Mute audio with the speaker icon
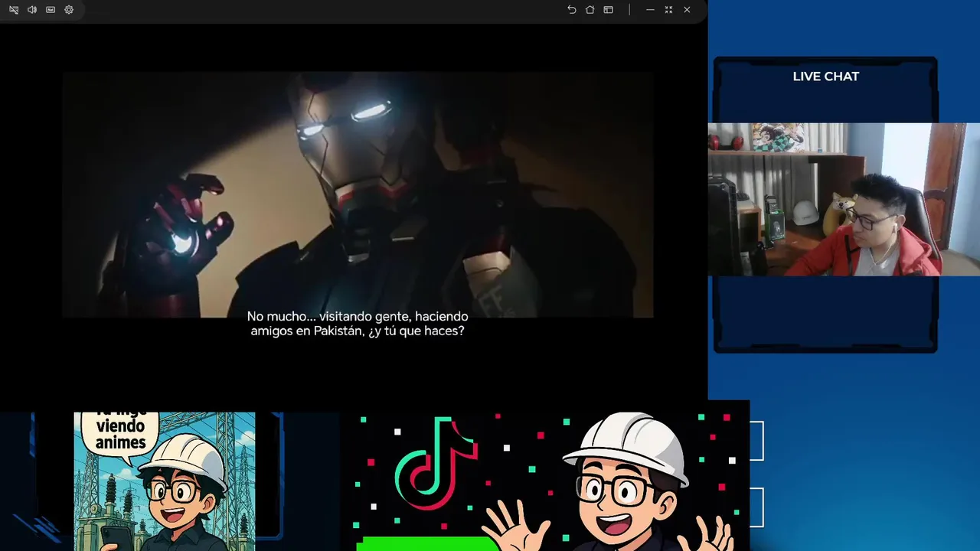Image resolution: width=980 pixels, height=551 pixels. pyautogui.click(x=32, y=10)
